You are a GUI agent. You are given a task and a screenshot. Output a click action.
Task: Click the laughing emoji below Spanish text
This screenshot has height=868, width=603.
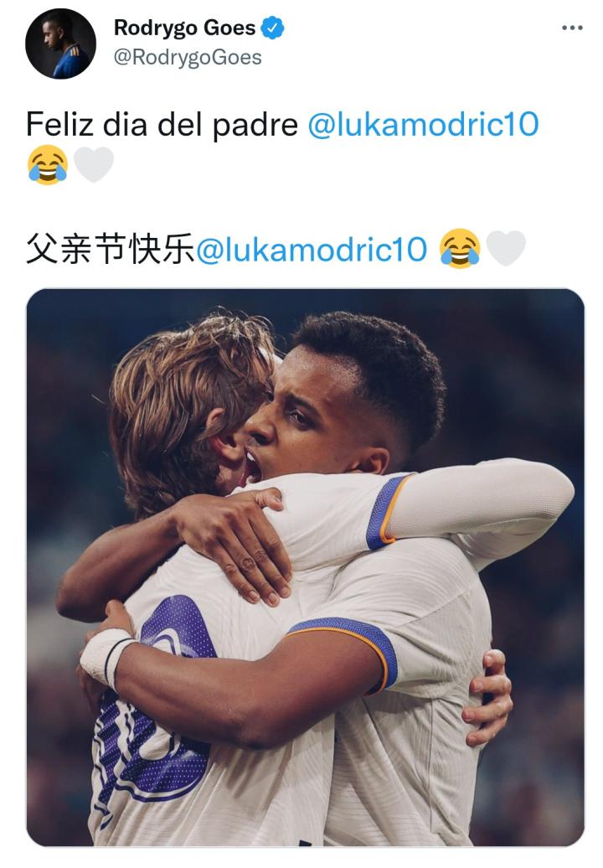coord(48,164)
